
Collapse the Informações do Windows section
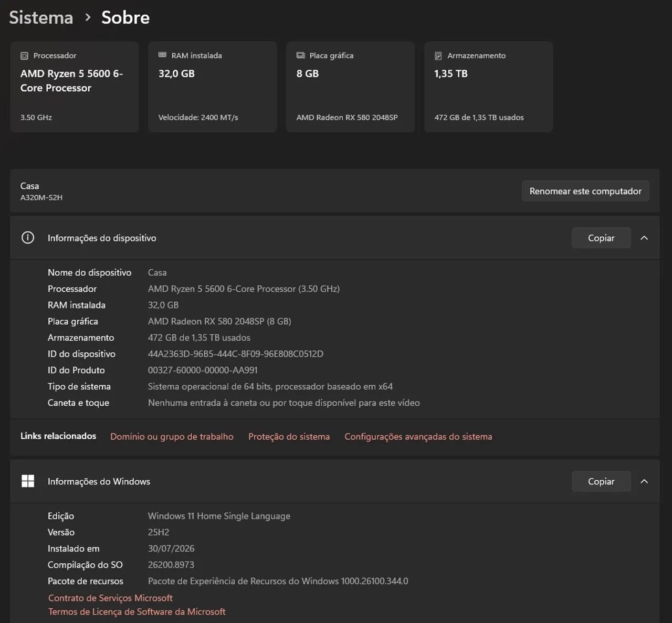[644, 481]
